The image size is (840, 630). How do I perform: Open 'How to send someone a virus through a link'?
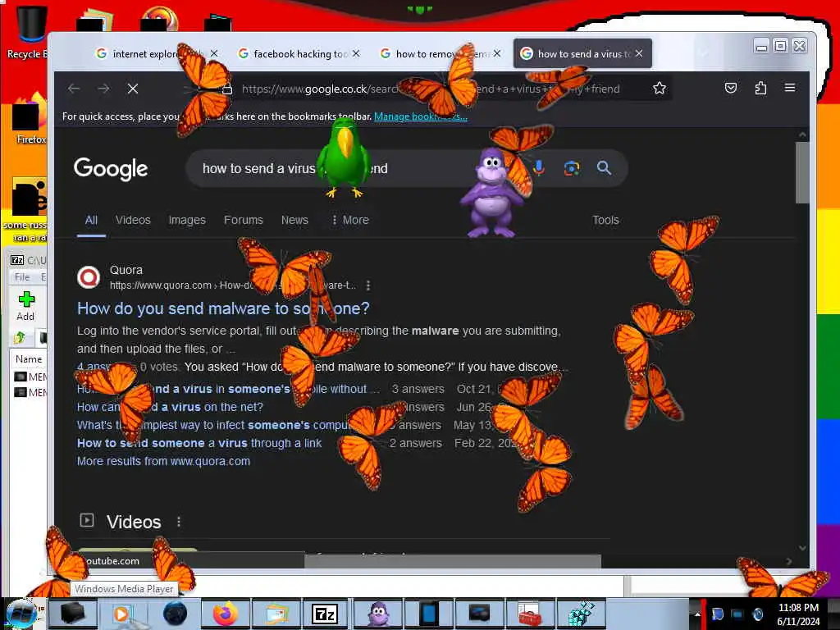[x=199, y=443]
